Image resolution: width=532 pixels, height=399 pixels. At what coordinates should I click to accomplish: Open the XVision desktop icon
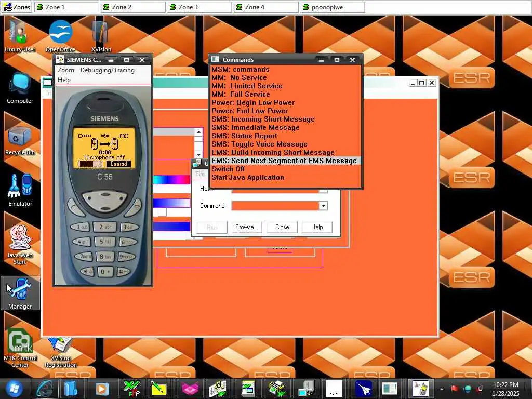(x=101, y=36)
